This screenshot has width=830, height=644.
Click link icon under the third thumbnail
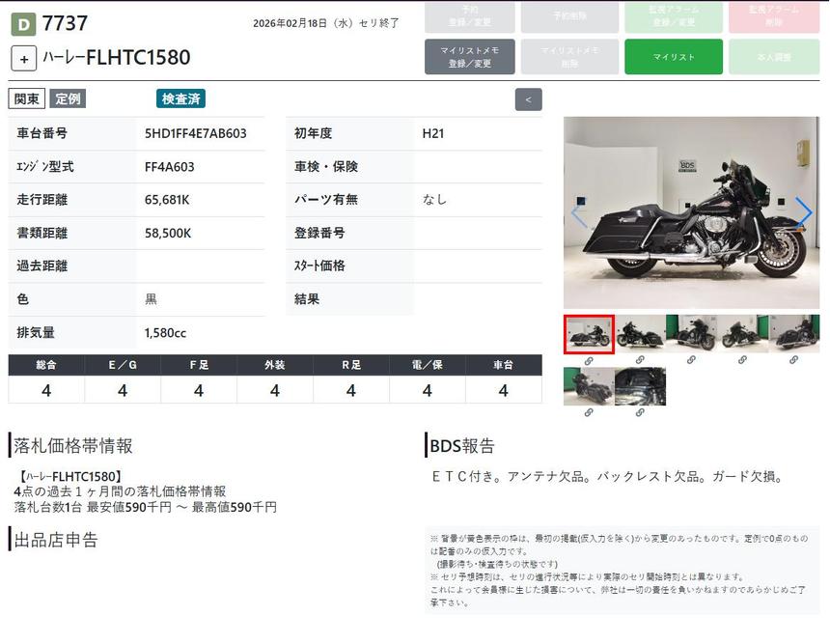pyautogui.click(x=691, y=360)
